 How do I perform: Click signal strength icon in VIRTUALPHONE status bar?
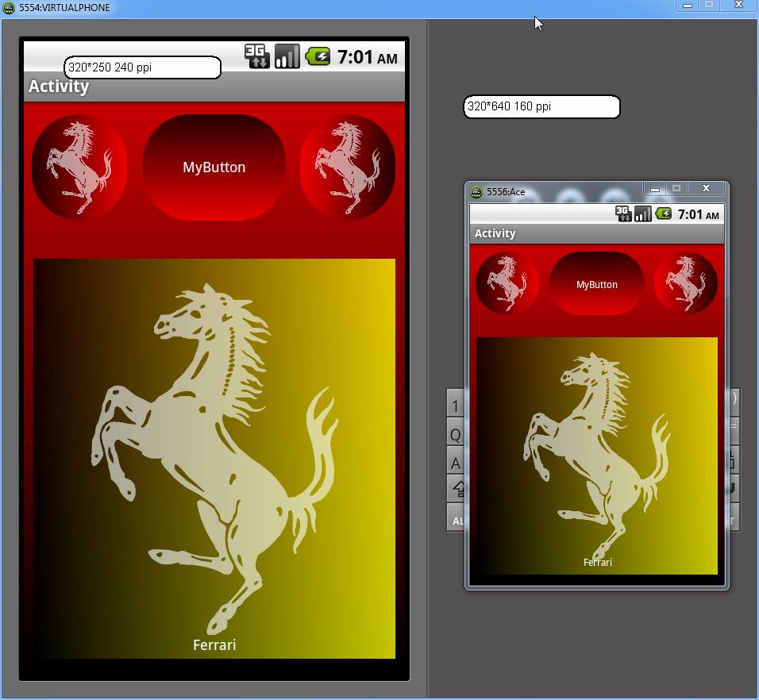(287, 56)
